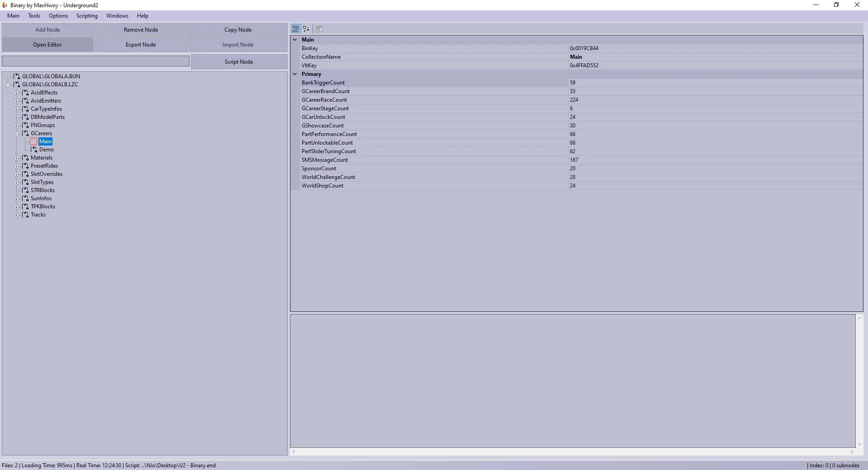Click the node icon beside Demo
This screenshot has width=868, height=470.
tap(34, 150)
